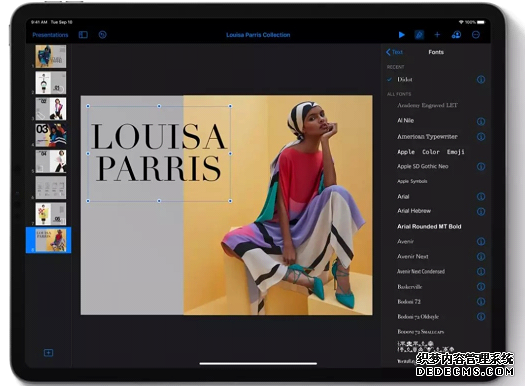Open slide 5 thumbnail
Image resolution: width=525 pixels, height=386 pixels.
click(51, 161)
